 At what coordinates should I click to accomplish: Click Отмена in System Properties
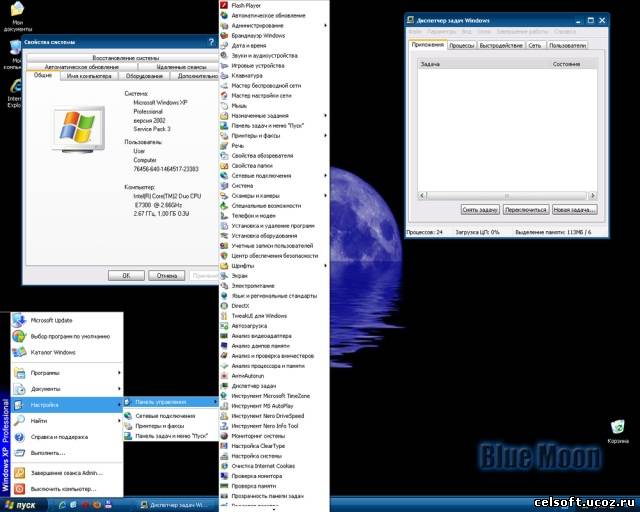click(167, 276)
